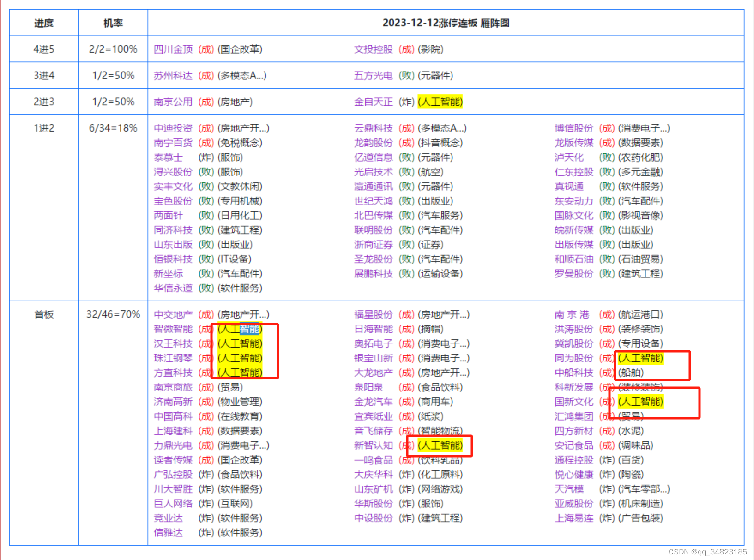Click the 国新文化 stock name
The height and width of the screenshot is (560, 754).
[x=574, y=402]
